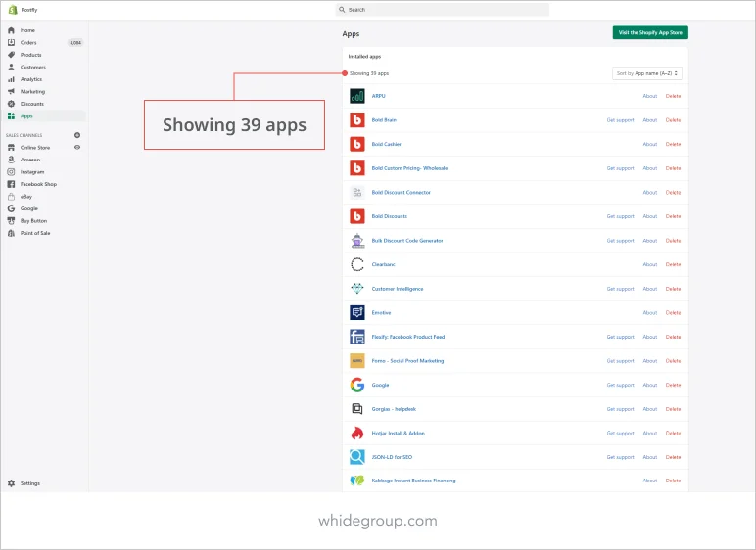Click the Emotive app icon
This screenshot has width=756, height=550.
tap(356, 313)
